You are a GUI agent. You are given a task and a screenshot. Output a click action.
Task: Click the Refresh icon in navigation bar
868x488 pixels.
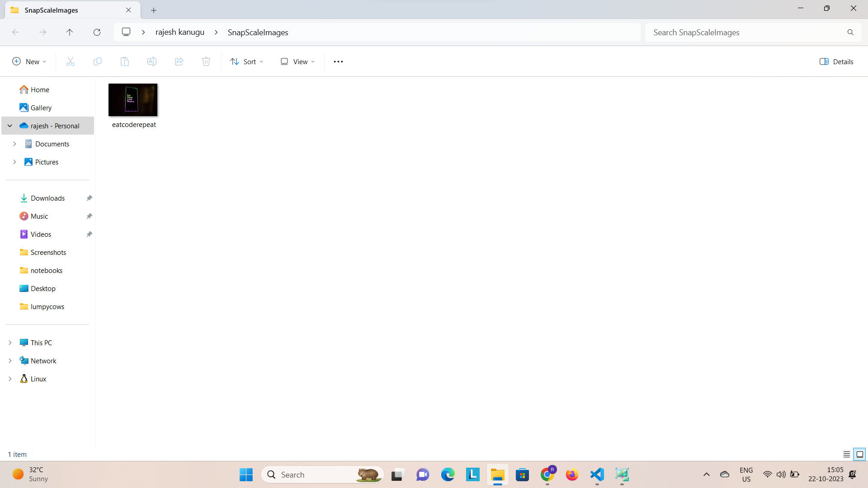[97, 32]
